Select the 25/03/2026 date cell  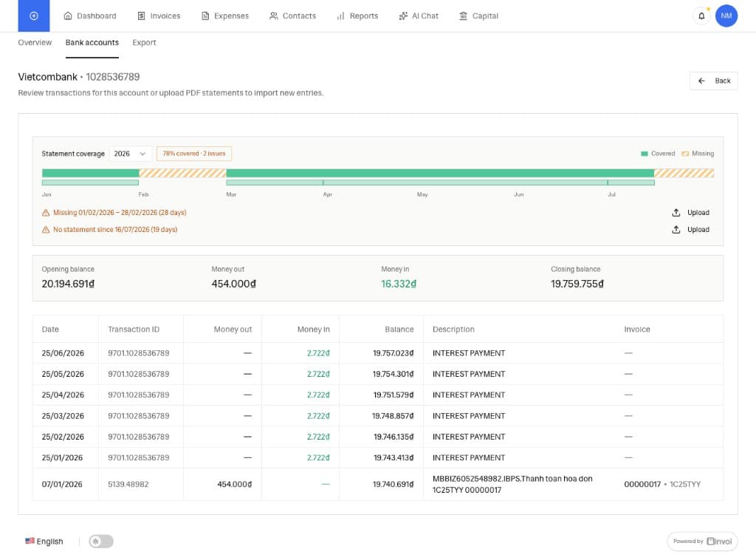pyautogui.click(x=63, y=416)
